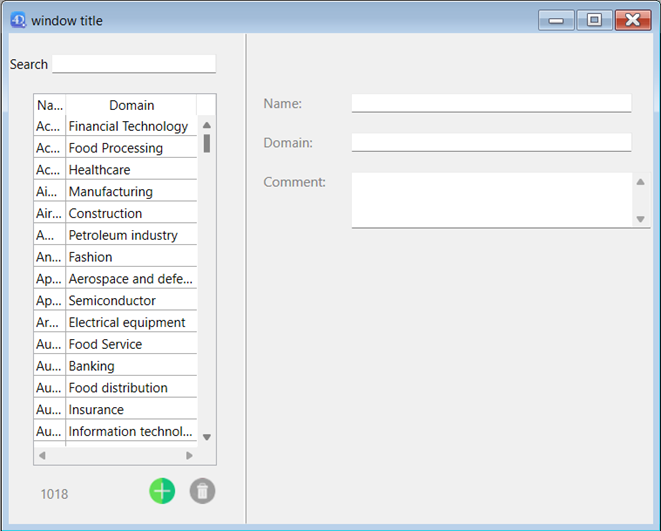Screen dimensions: 661x531
Task: Select the Financial Technology row
Action: coord(128,127)
